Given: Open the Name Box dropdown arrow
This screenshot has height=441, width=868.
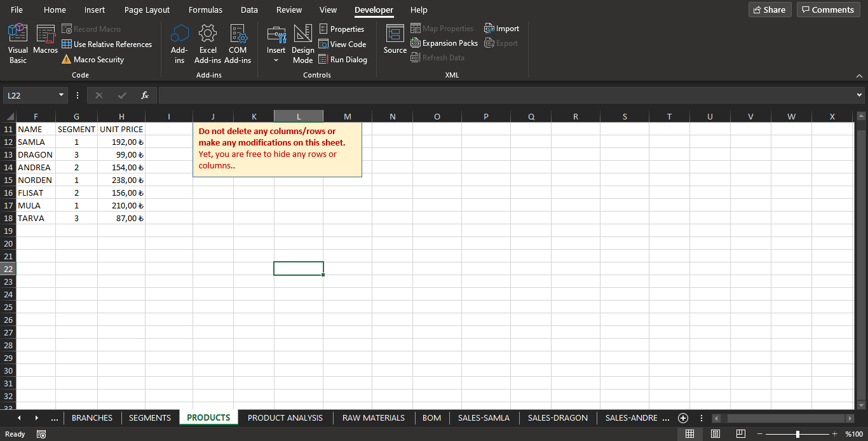Looking at the screenshot, I should (62, 95).
